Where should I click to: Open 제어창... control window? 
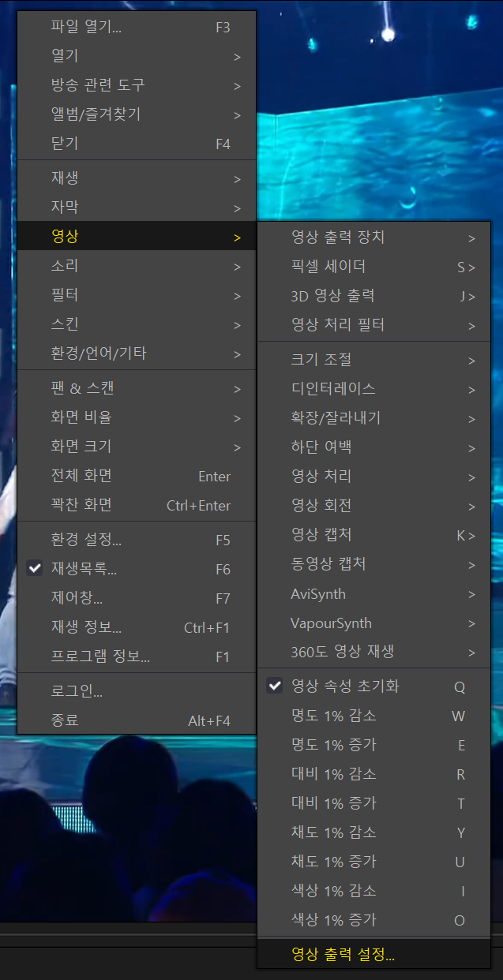pyautogui.click(x=137, y=598)
